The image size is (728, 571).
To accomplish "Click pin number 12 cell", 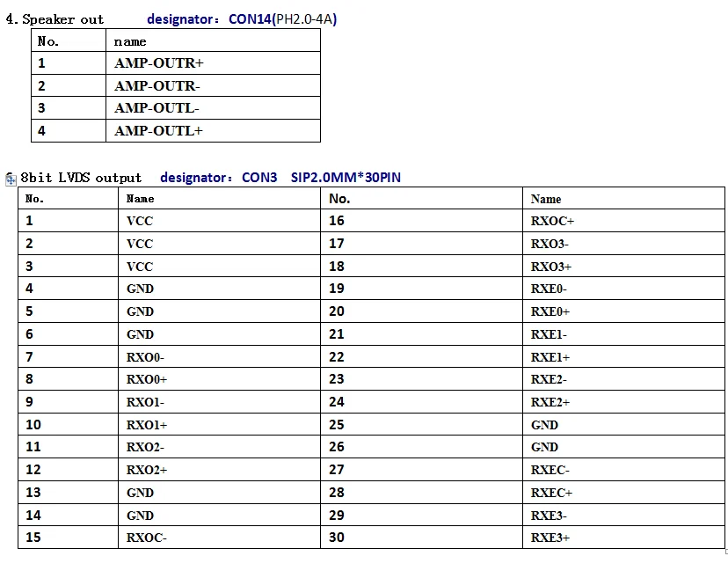I will click(x=69, y=470).
